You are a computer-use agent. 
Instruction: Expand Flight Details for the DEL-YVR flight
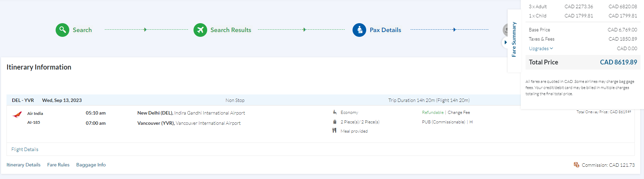pos(25,149)
